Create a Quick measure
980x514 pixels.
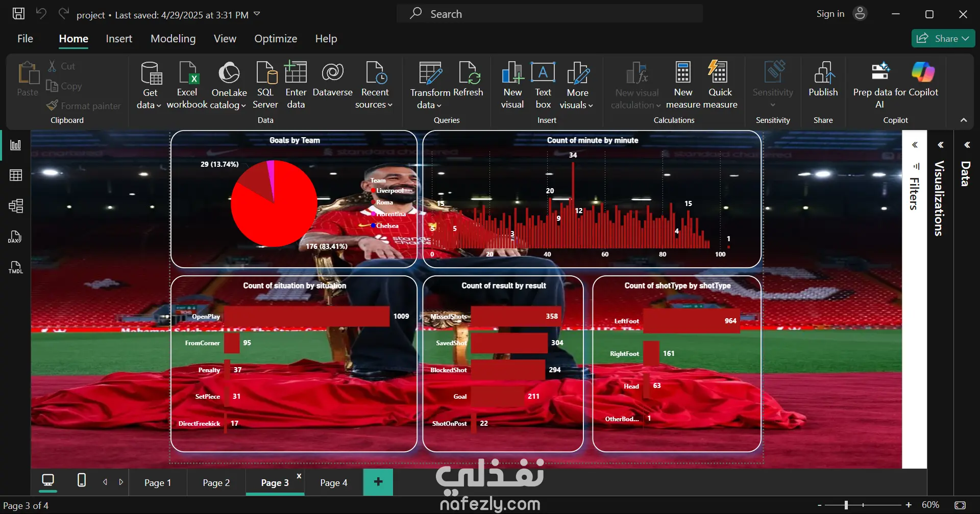click(720, 85)
